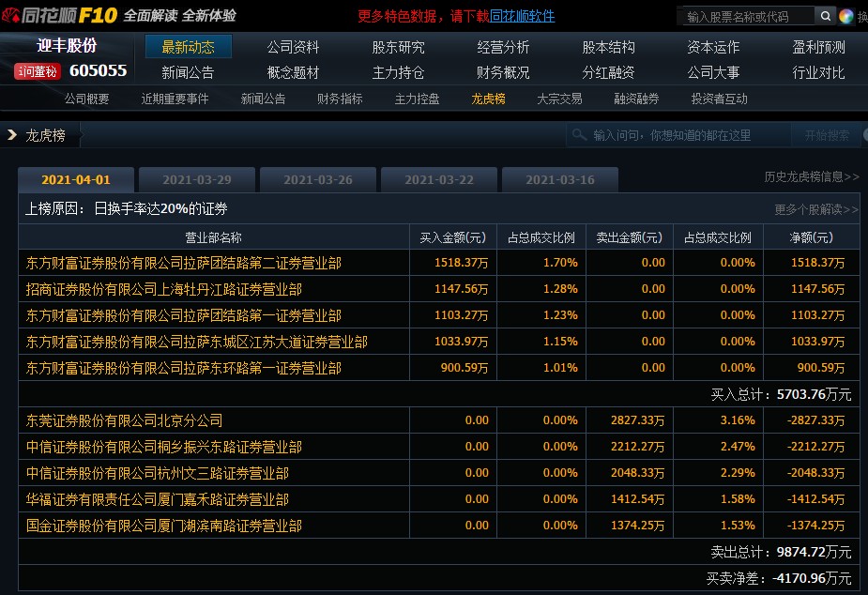Click the stock code 605055
Image resolution: width=868 pixels, height=595 pixels.
pyautogui.click(x=98, y=70)
